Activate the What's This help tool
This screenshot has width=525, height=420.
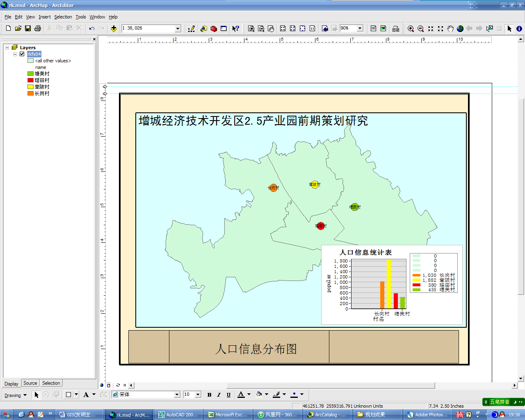(x=235, y=28)
